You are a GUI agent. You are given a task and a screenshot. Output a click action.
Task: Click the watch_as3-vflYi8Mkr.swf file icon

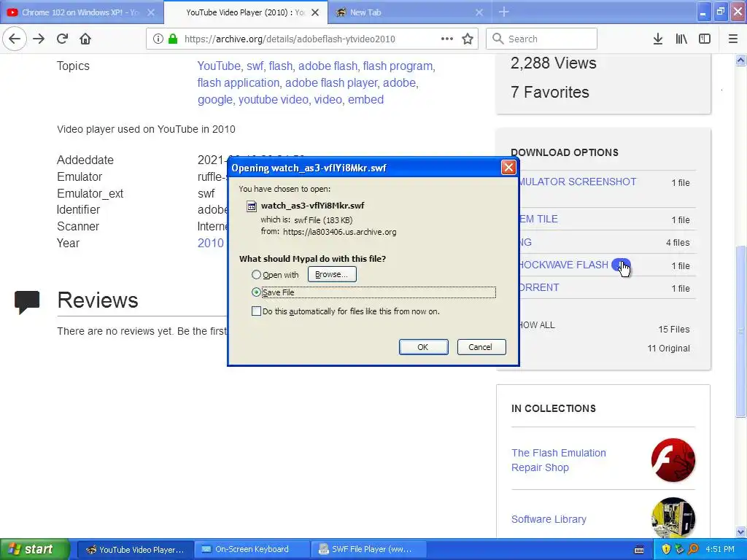point(251,206)
